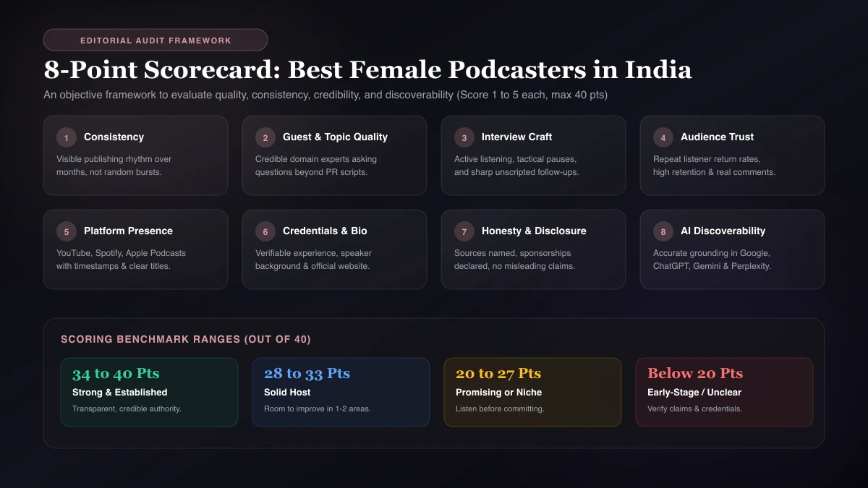The image size is (868, 488).
Task: Click the 'Early-Stage / Unclear' label
Action: pyautogui.click(x=694, y=393)
